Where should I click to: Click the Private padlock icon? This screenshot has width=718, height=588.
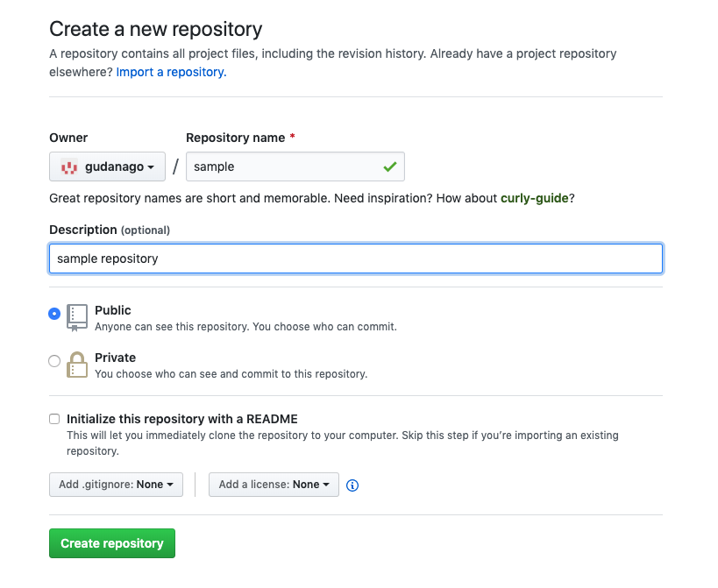tap(78, 365)
